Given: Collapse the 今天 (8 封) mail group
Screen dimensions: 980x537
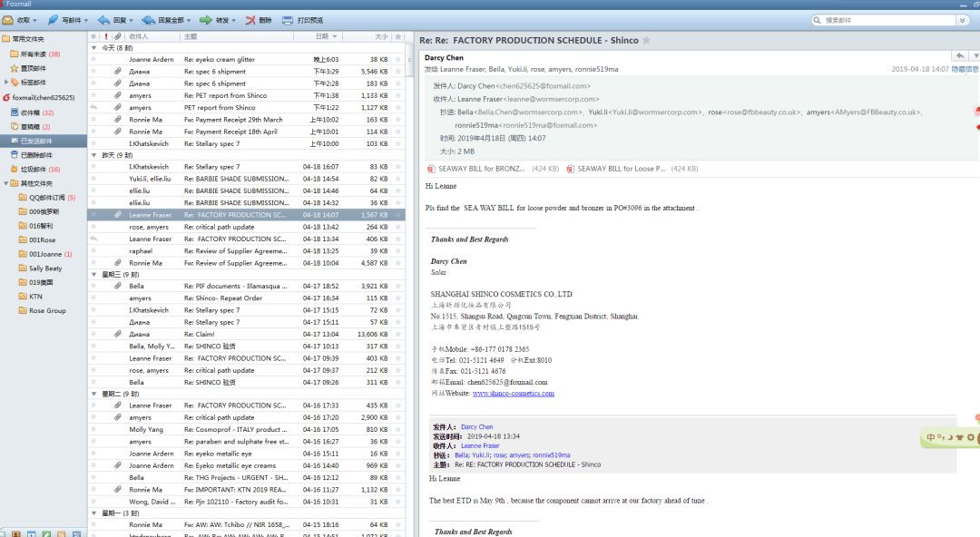Looking at the screenshot, I should pos(94,47).
